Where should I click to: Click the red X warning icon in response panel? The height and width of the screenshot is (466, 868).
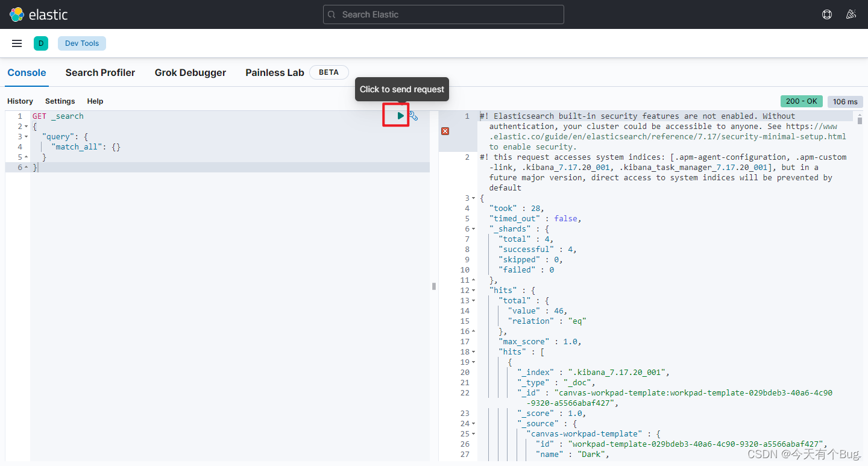(445, 131)
